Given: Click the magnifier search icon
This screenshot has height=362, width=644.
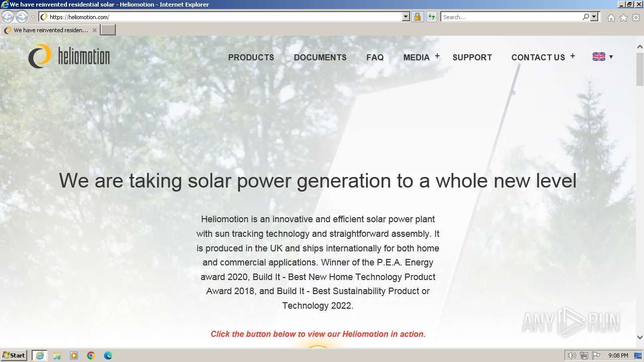Looking at the screenshot, I should pyautogui.click(x=586, y=17).
